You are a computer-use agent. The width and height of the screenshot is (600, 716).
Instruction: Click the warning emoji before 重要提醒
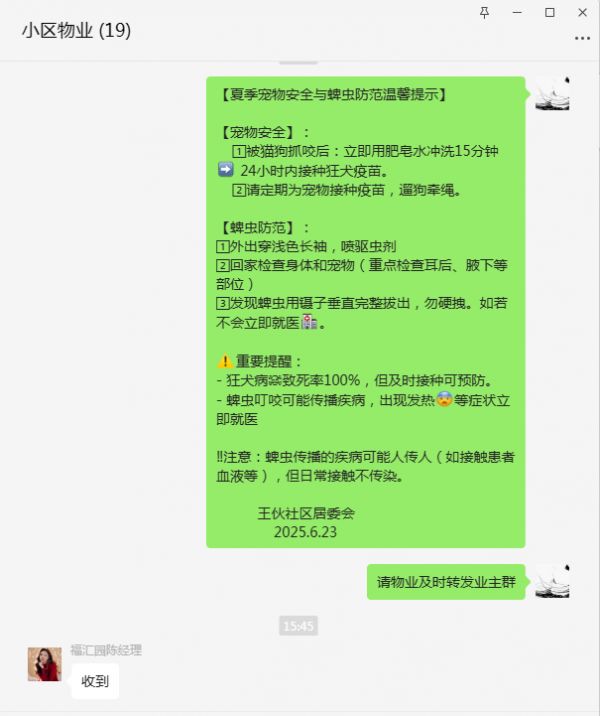pos(224,361)
